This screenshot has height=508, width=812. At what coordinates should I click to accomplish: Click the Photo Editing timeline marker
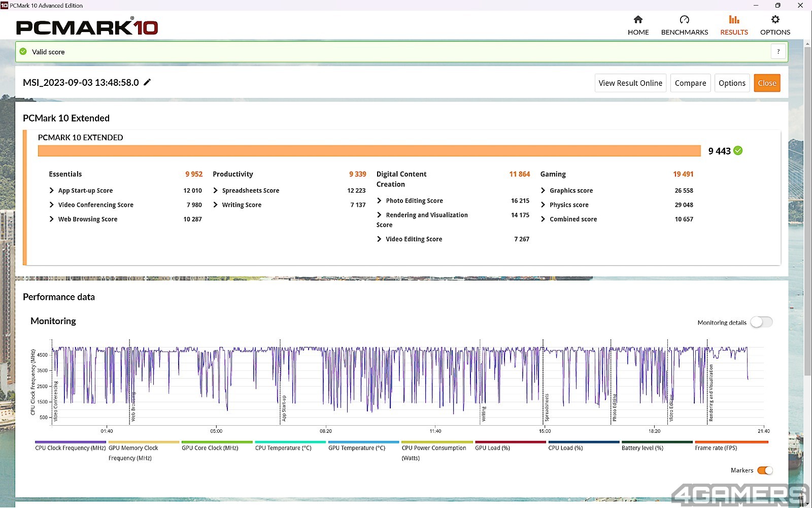click(614, 407)
